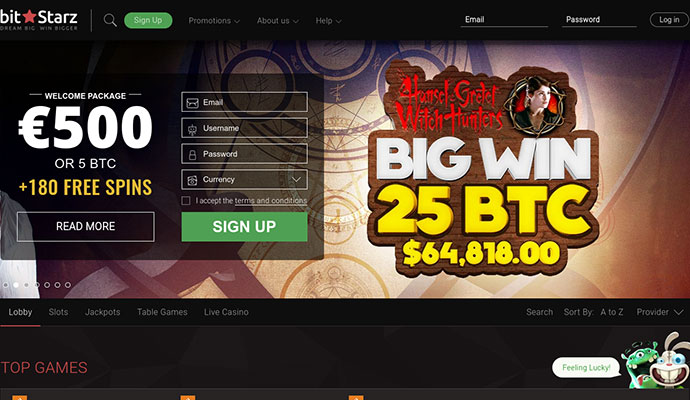Viewport: 690px width, 400px height.
Task: Open the Currency dropdown
Action: 244,180
